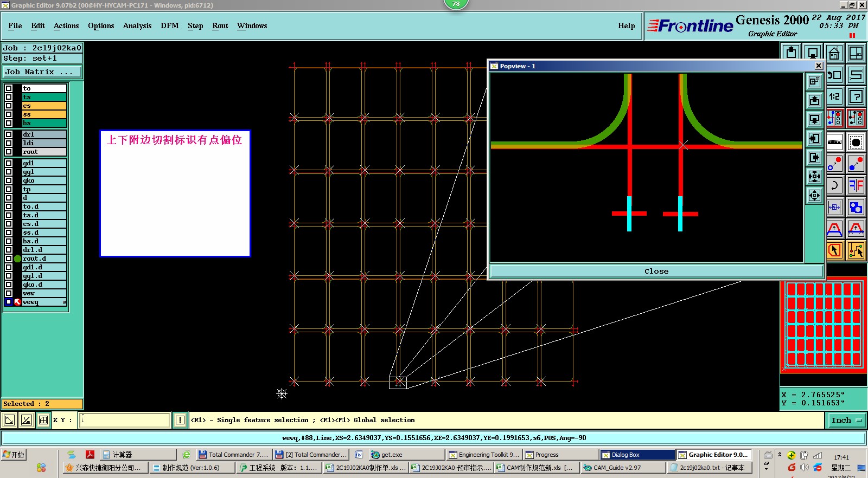Open 计算器 in the taskbar

point(138,455)
